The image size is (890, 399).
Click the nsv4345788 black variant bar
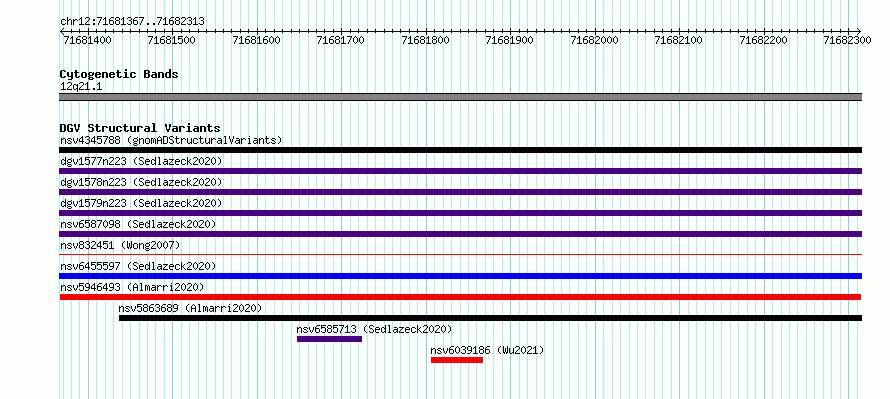point(460,150)
